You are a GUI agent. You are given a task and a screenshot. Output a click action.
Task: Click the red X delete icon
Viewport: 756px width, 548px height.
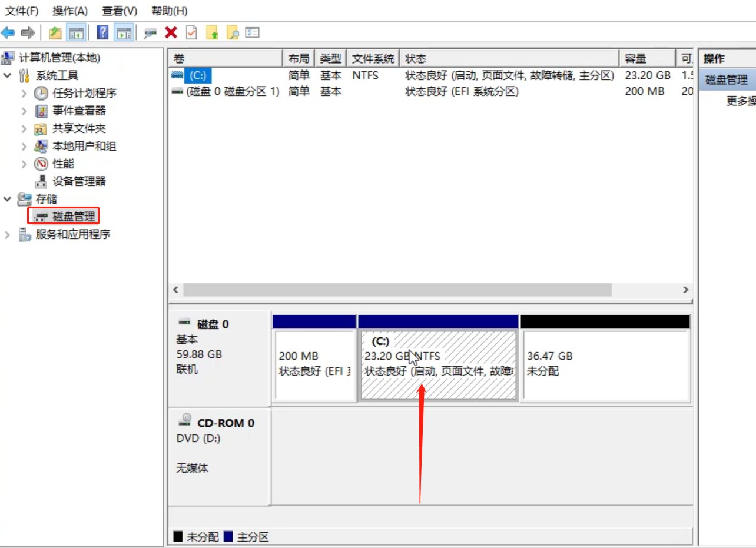(x=171, y=32)
